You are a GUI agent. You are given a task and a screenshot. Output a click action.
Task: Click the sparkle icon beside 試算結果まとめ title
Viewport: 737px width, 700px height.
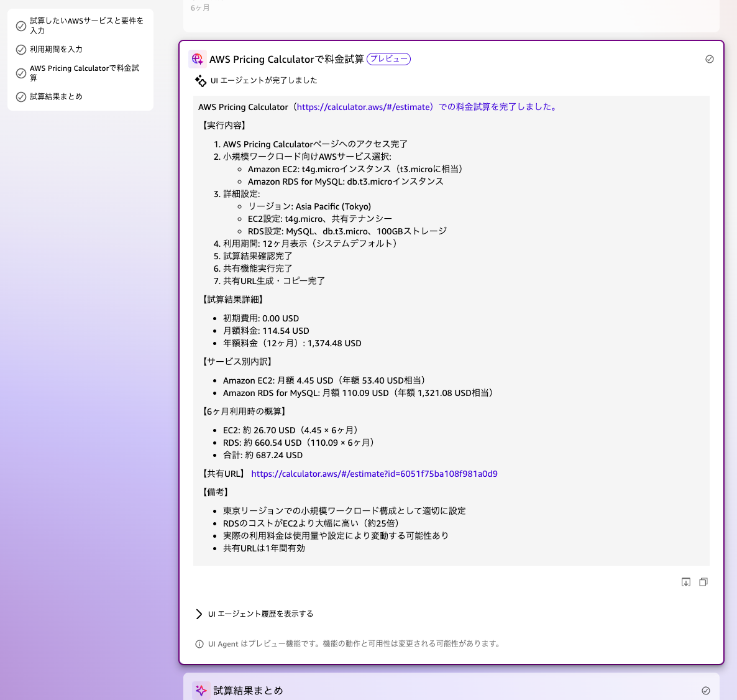(201, 690)
